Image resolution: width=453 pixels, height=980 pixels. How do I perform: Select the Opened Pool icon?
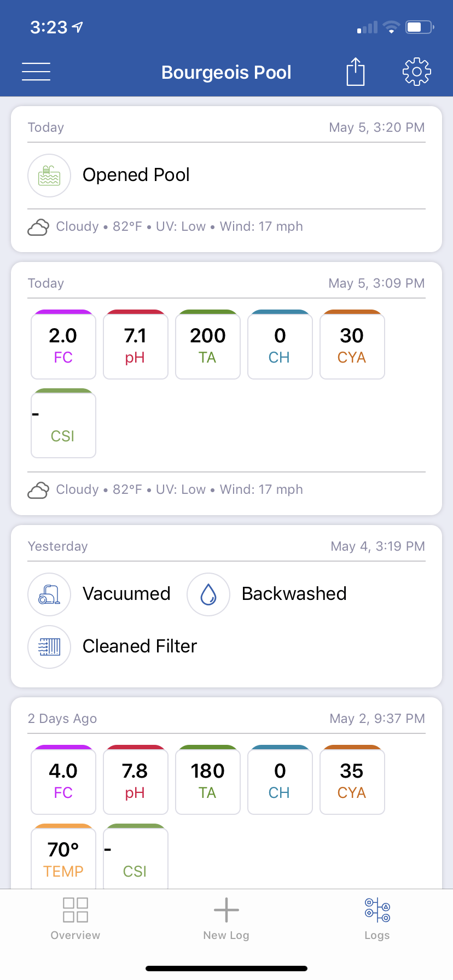point(49,176)
